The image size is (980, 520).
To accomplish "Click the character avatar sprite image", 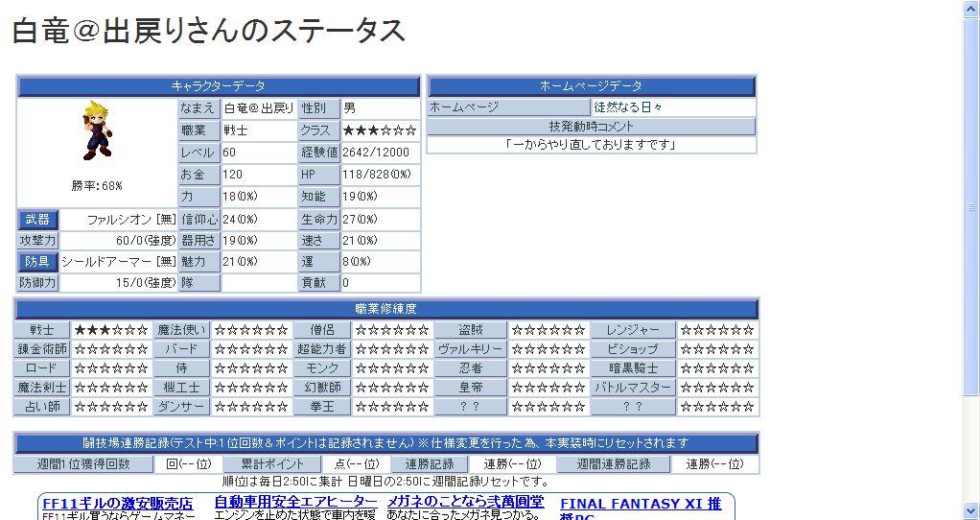I will (x=98, y=130).
